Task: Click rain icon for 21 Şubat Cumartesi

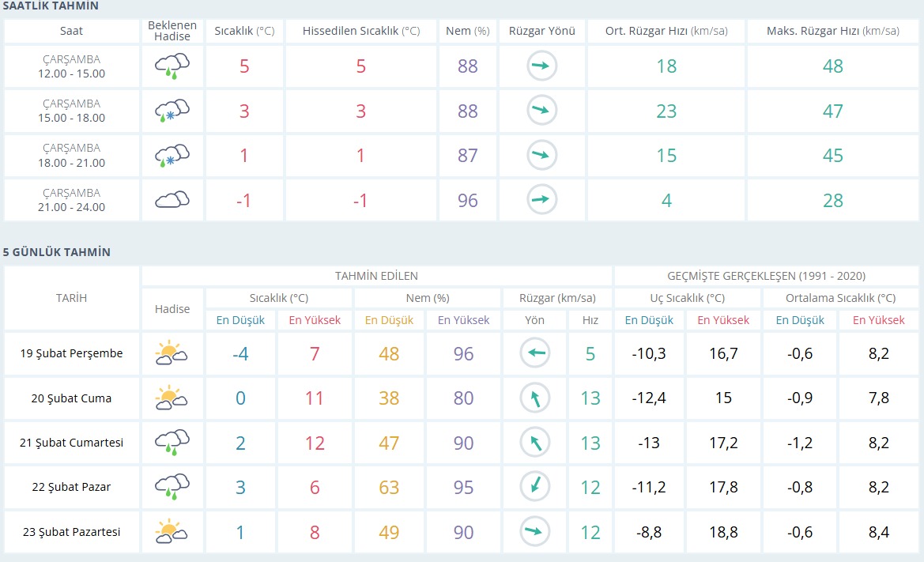Action: click(x=172, y=443)
